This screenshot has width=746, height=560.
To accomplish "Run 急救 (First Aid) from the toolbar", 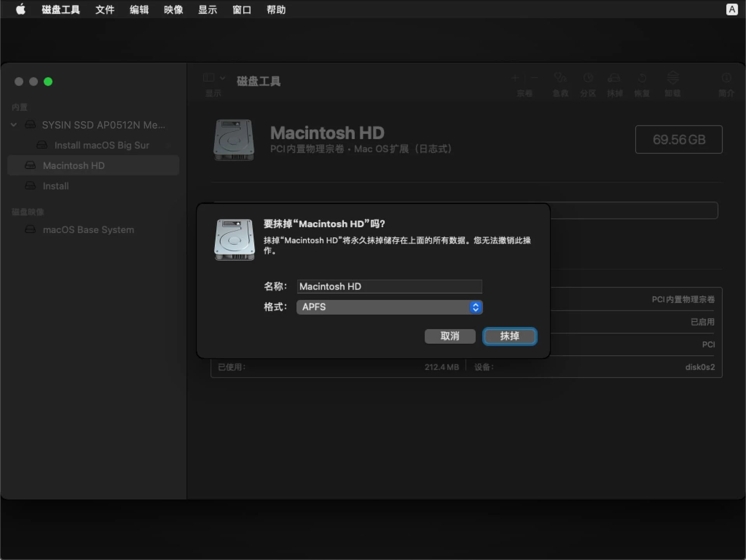I will [560, 83].
